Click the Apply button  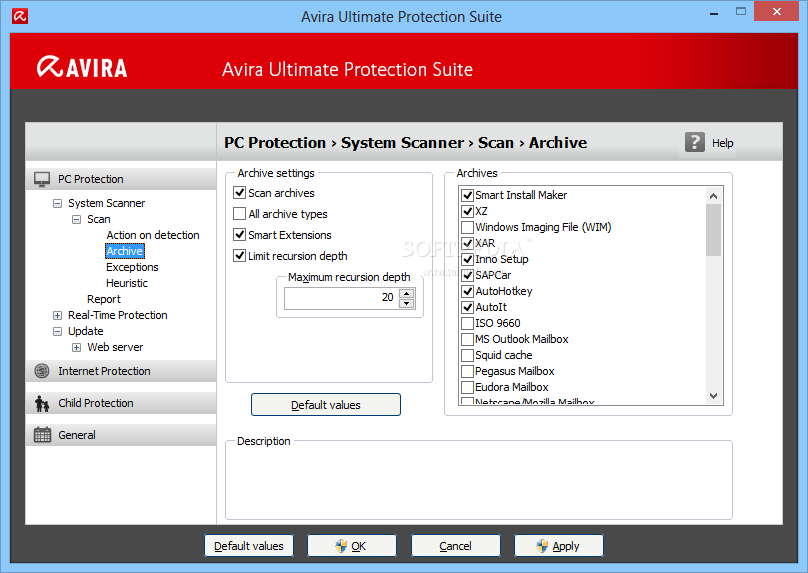point(559,546)
